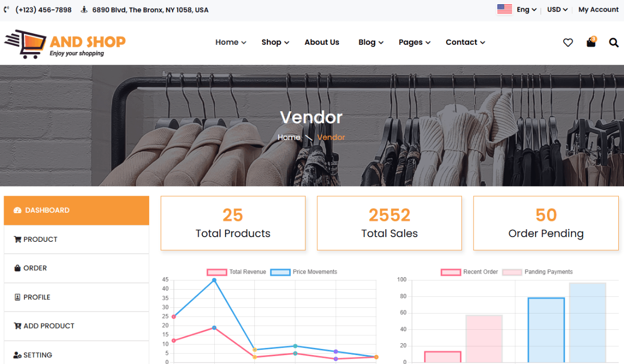
Task: Expand the Blog menu
Action: click(371, 43)
